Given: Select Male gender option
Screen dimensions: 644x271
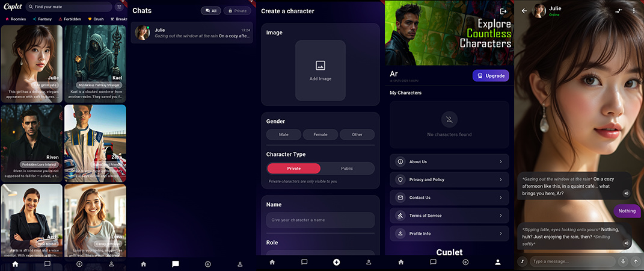Looking at the screenshot, I should coord(283,134).
